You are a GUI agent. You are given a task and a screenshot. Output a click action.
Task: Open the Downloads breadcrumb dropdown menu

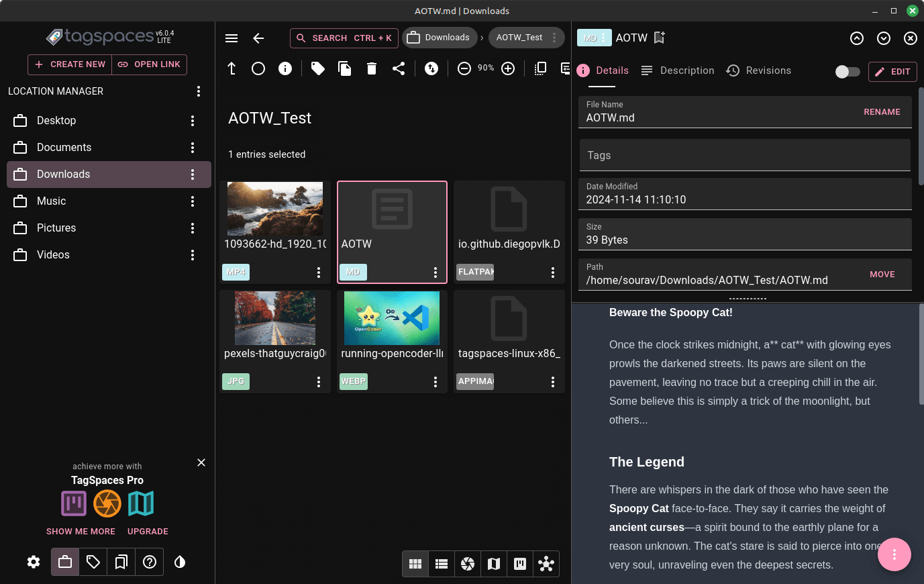coord(440,38)
